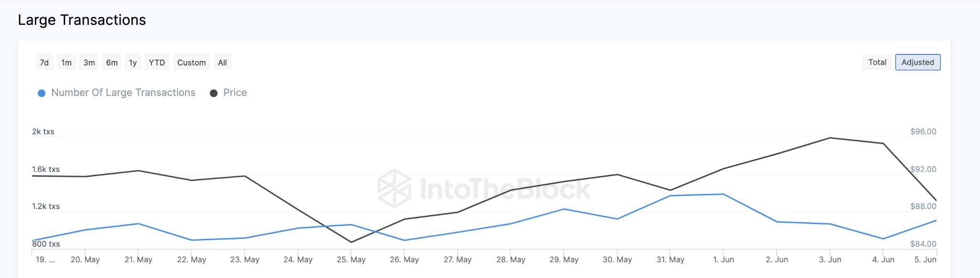Select the 3m time range
980x278 pixels.
pyautogui.click(x=89, y=62)
